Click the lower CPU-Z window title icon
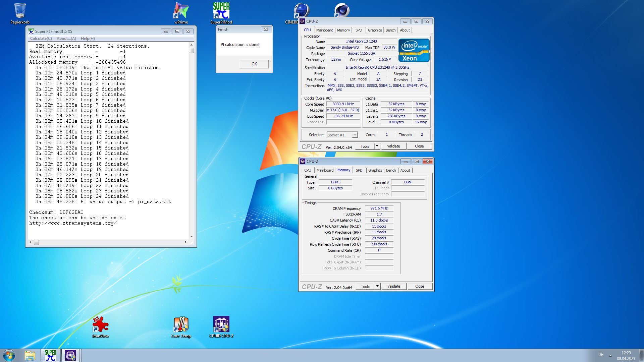This screenshot has height=362, width=644. pos(303,161)
